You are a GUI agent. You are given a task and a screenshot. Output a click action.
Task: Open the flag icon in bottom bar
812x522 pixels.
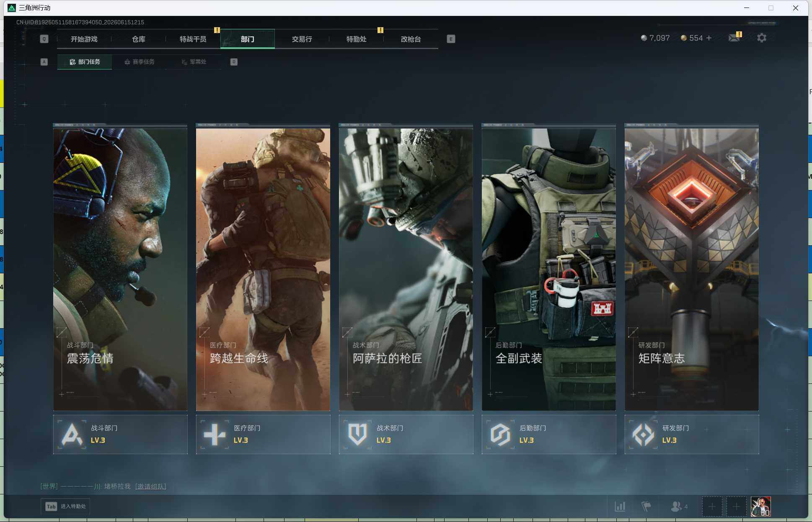[646, 507]
